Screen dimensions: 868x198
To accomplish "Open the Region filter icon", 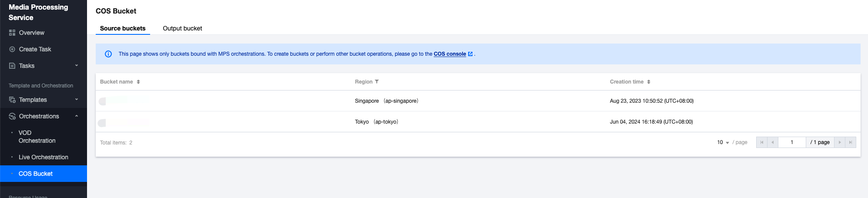I will tap(377, 81).
